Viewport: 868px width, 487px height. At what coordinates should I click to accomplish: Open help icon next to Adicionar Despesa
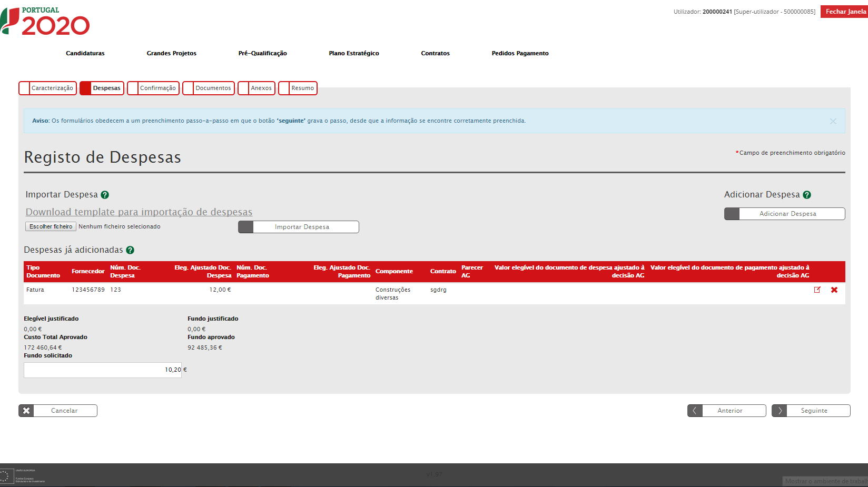pyautogui.click(x=807, y=195)
